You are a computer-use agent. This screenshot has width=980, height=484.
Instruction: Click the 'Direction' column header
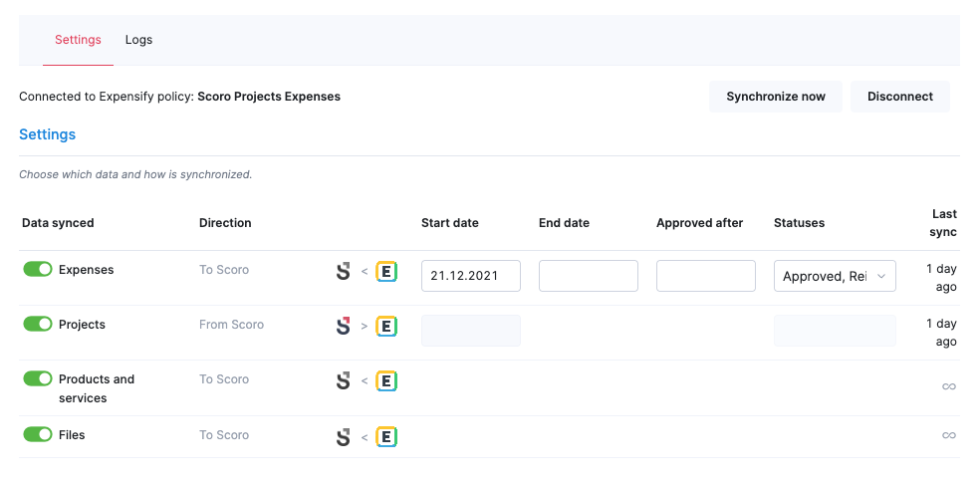tap(225, 223)
